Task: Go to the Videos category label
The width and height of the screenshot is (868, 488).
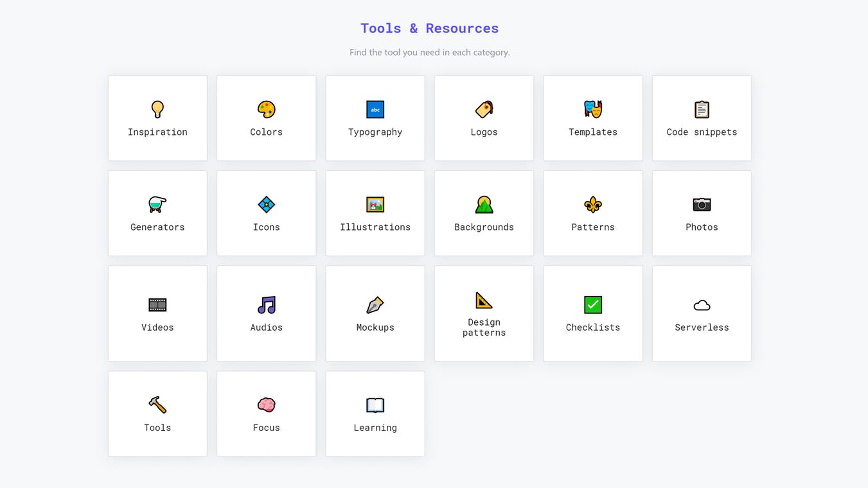Action: point(157,327)
